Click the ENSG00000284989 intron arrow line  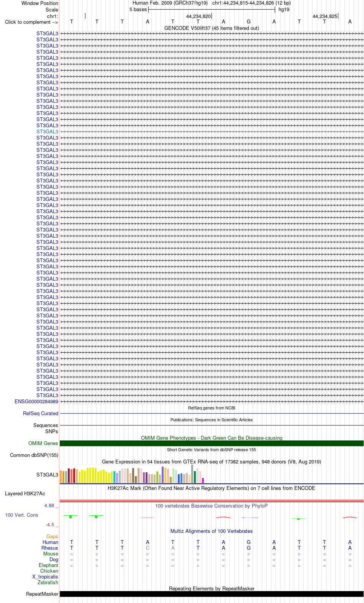(x=212, y=401)
